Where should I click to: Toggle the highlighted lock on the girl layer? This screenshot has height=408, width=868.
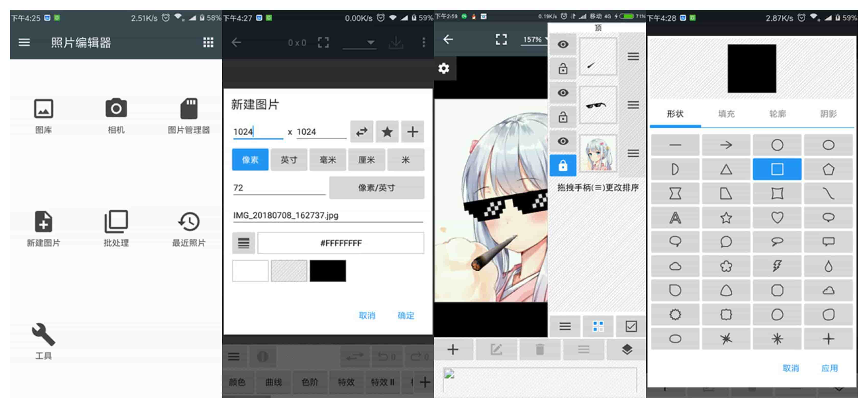click(562, 165)
